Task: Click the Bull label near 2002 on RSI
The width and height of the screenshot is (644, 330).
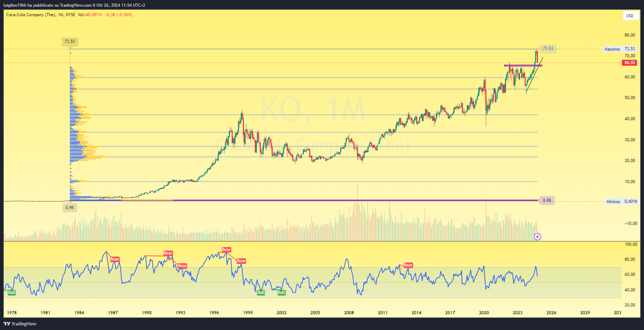Action: tap(281, 292)
